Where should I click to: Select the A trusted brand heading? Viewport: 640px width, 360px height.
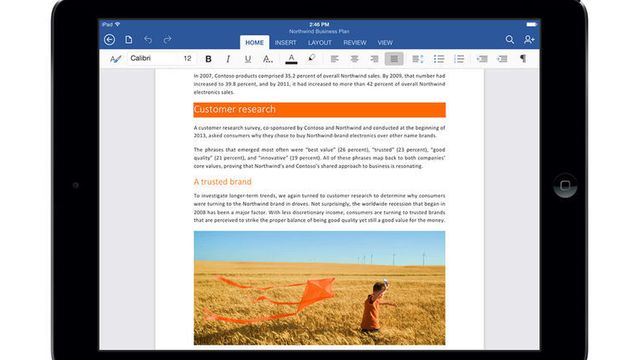[x=222, y=182]
